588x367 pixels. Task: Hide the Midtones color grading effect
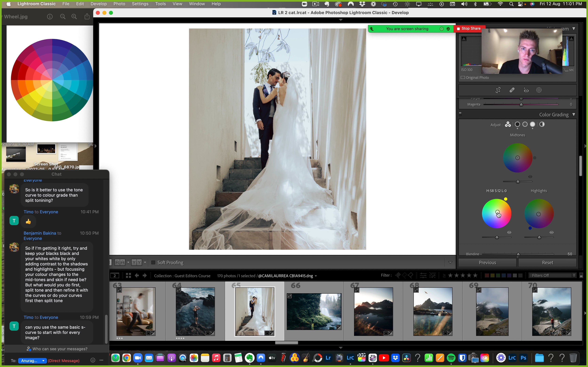click(x=530, y=177)
